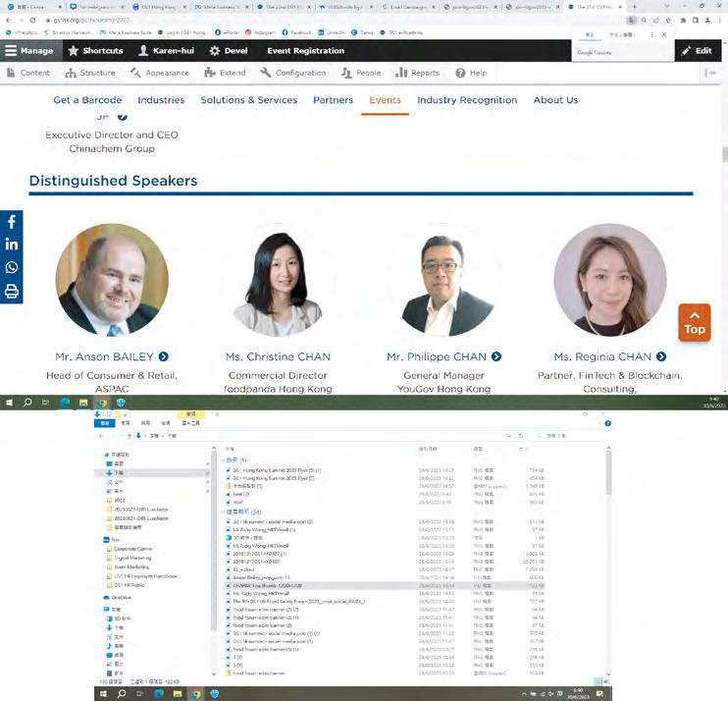Open the People admin menu
The image size is (728, 701).
point(361,73)
